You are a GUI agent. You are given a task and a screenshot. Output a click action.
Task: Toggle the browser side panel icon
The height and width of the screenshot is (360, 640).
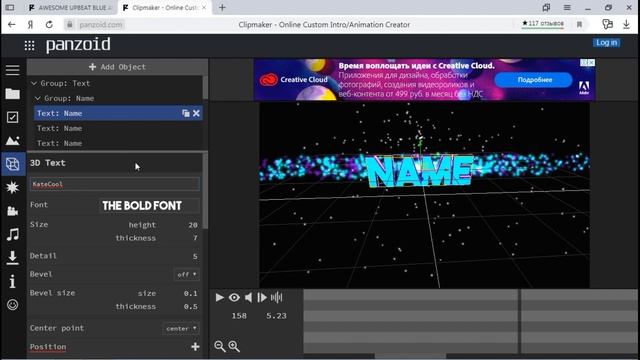pyautogui.click(x=10, y=7)
